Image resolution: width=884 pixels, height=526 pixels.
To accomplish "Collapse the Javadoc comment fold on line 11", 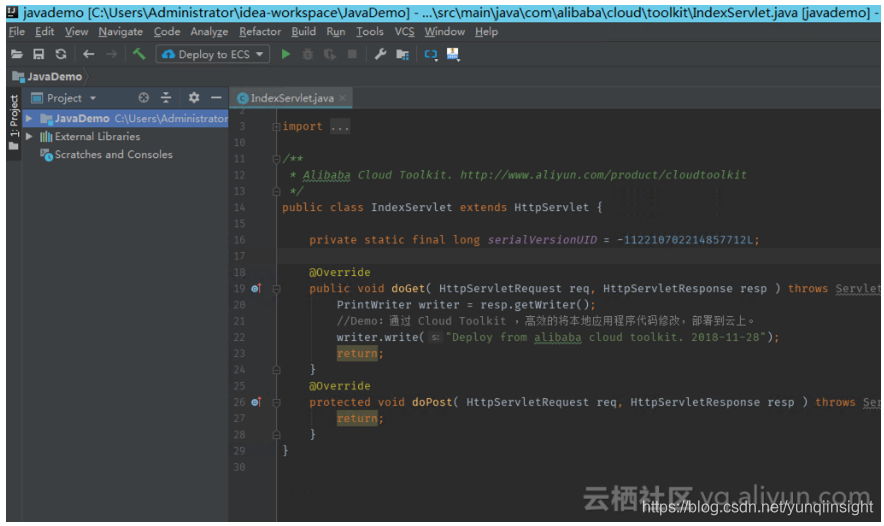I will (x=276, y=159).
